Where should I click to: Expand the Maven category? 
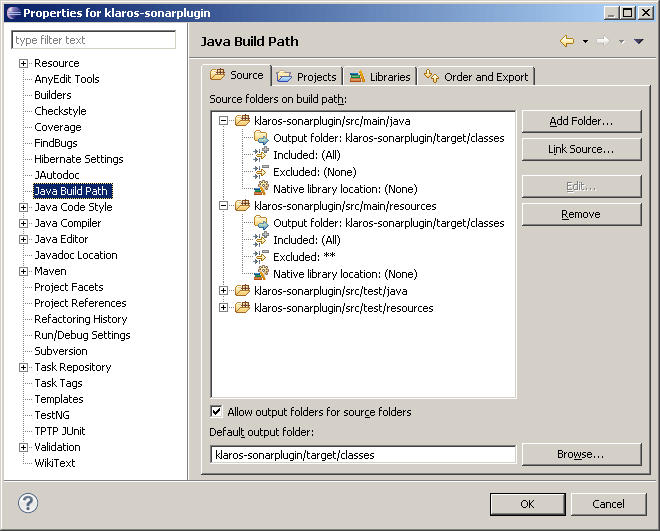point(24,271)
